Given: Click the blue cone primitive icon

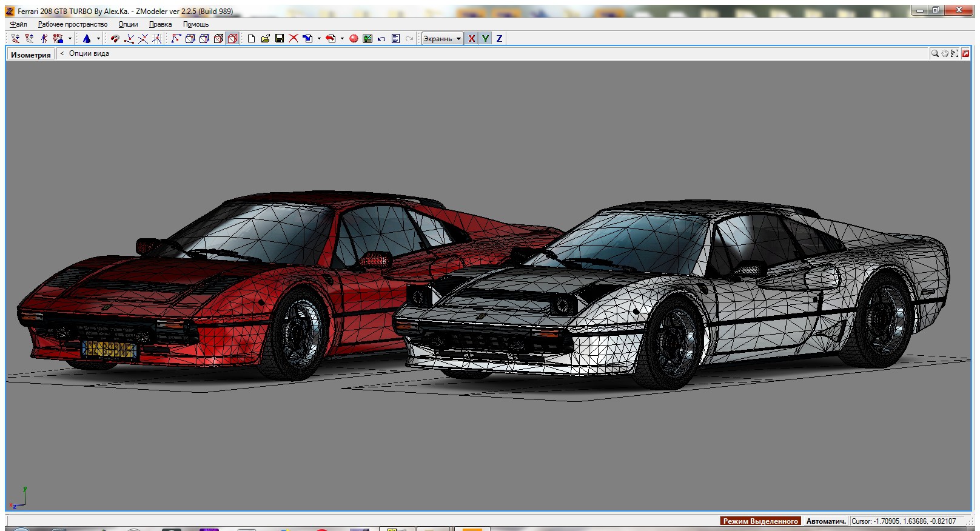Looking at the screenshot, I should point(87,39).
